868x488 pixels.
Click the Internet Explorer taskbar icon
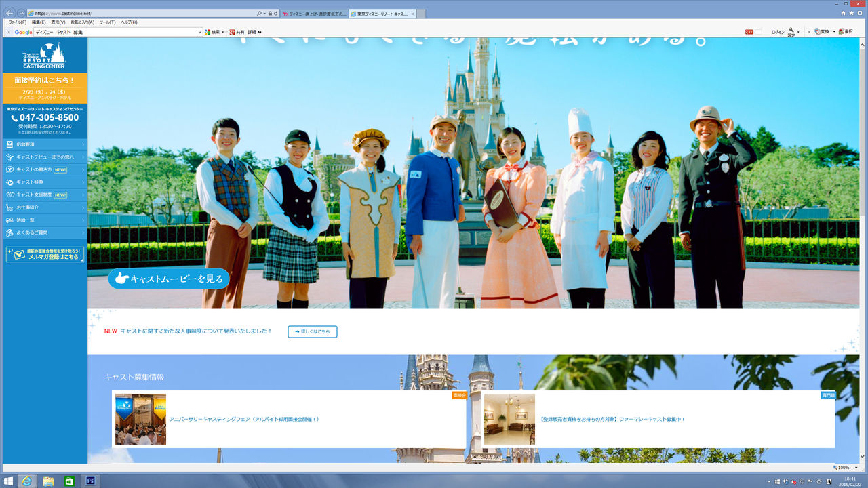click(27, 481)
